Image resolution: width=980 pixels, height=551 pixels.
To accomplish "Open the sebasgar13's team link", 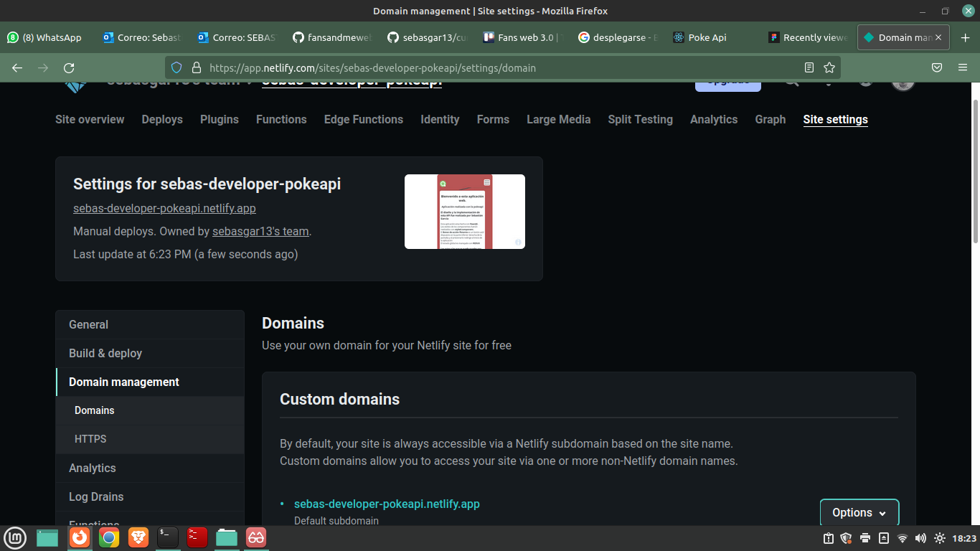I will tap(260, 231).
